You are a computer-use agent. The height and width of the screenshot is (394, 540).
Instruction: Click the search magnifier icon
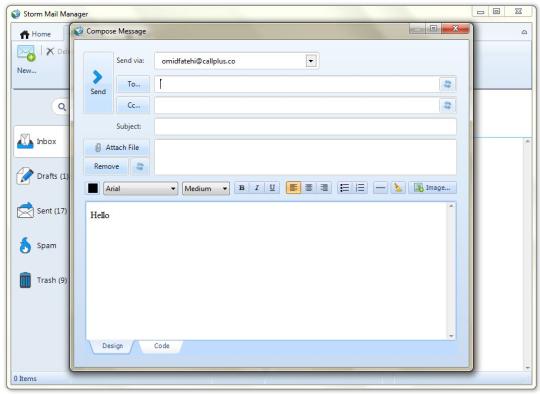point(62,107)
